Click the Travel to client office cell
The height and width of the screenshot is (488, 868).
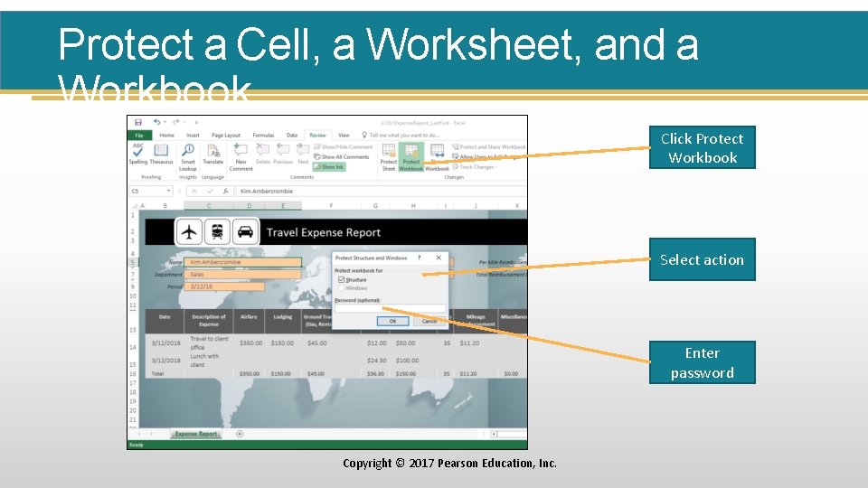coord(209,343)
